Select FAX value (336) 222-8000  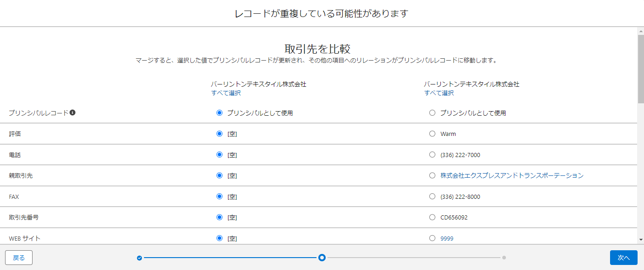[432, 197]
